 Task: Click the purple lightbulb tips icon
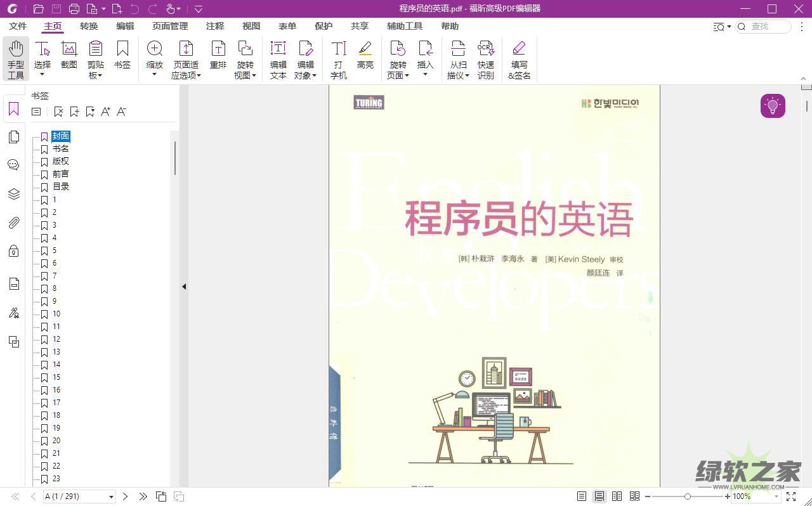pyautogui.click(x=773, y=106)
